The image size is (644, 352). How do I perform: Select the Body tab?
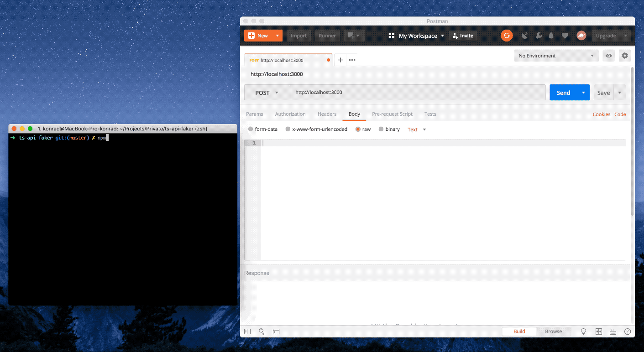pos(354,114)
